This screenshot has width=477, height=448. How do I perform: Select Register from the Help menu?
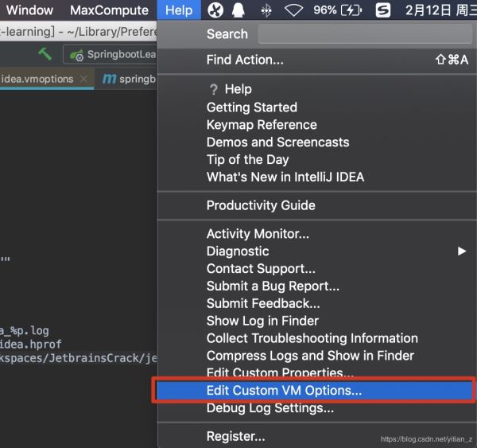pyautogui.click(x=236, y=436)
